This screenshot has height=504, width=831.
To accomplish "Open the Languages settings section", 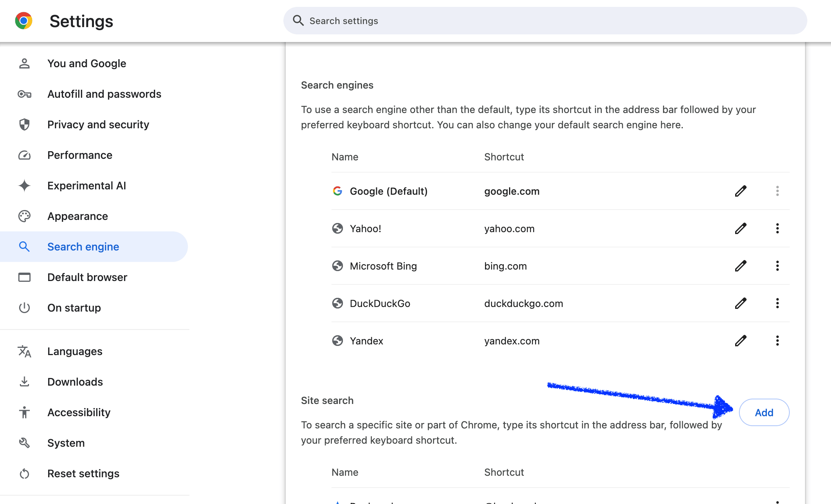I will (x=75, y=351).
